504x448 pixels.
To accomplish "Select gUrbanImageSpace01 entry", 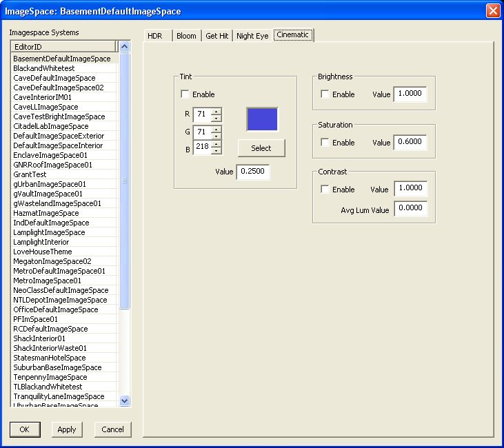I will 63,184.
